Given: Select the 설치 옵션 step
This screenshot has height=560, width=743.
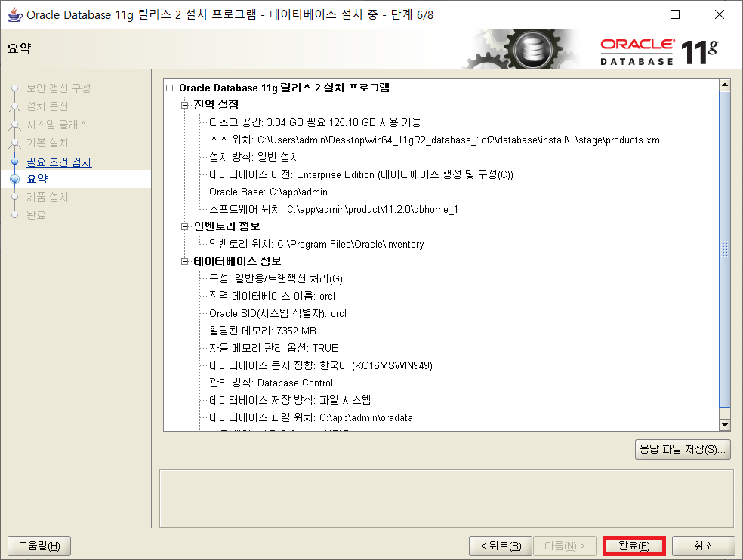Looking at the screenshot, I should pos(48,106).
